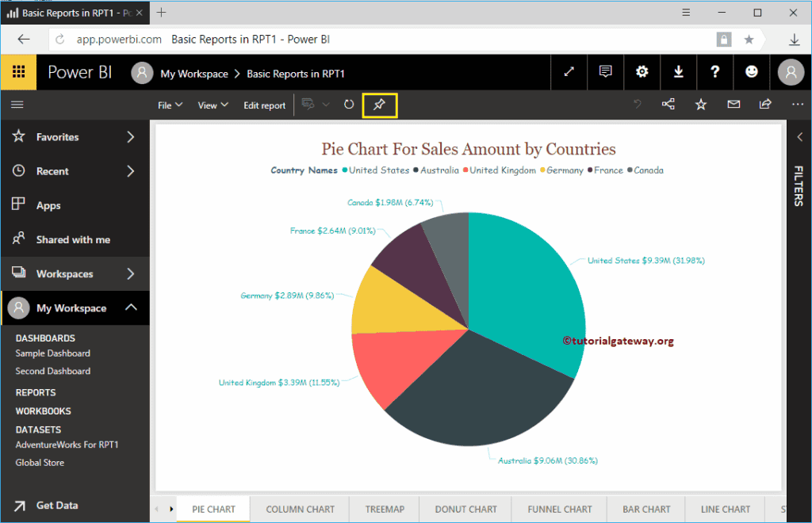Click Edit report
The image size is (812, 523).
pyautogui.click(x=264, y=104)
